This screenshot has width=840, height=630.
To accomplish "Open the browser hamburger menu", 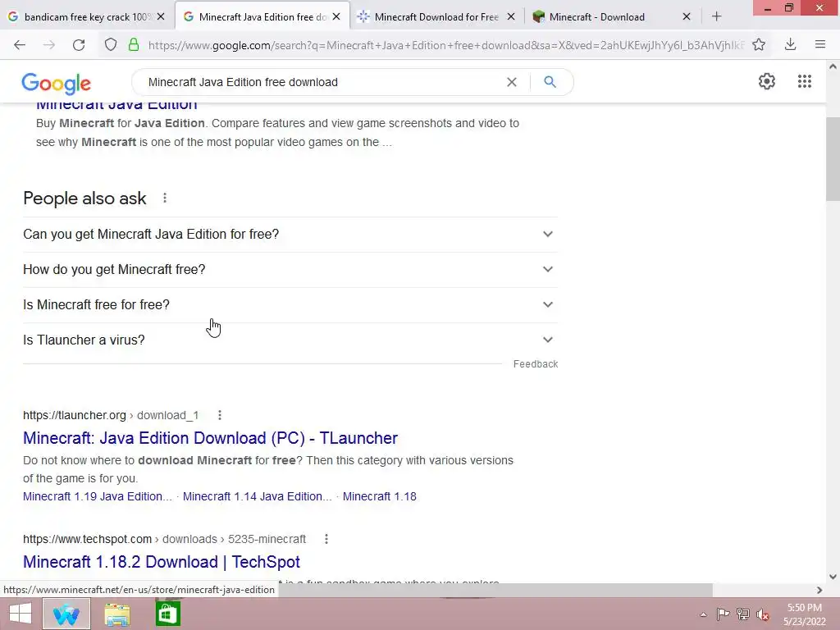I will point(820,45).
